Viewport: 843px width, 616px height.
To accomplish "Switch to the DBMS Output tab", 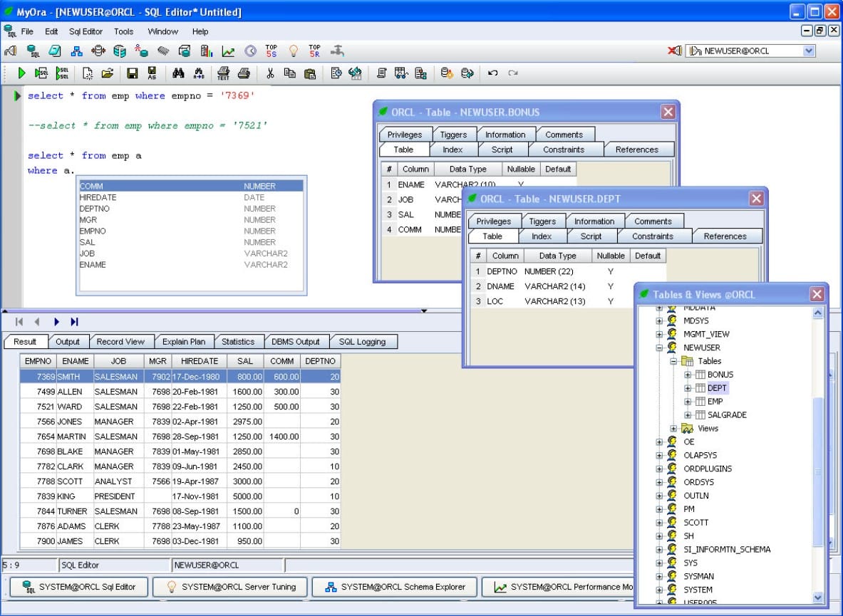I will pyautogui.click(x=295, y=342).
